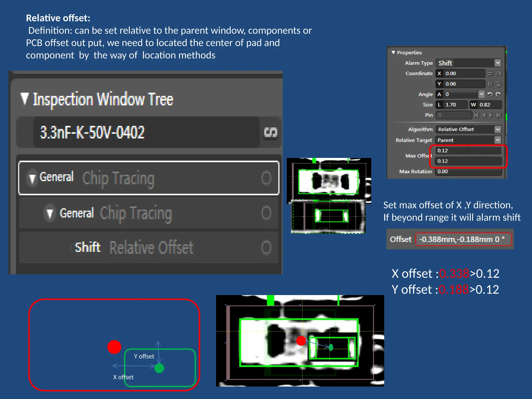Click the Max Rotation field
This screenshot has width=532, height=399.
click(x=469, y=171)
